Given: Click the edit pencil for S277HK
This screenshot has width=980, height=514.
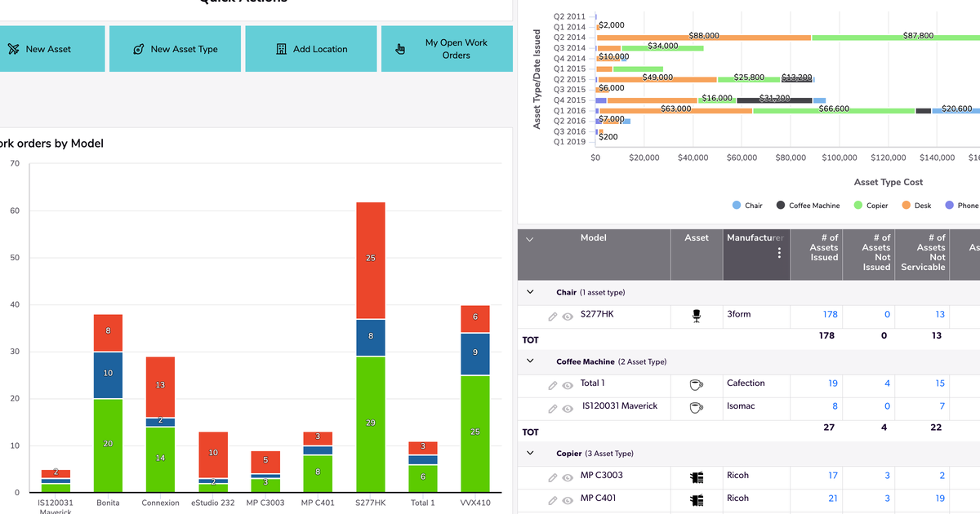Looking at the screenshot, I should (x=553, y=317).
